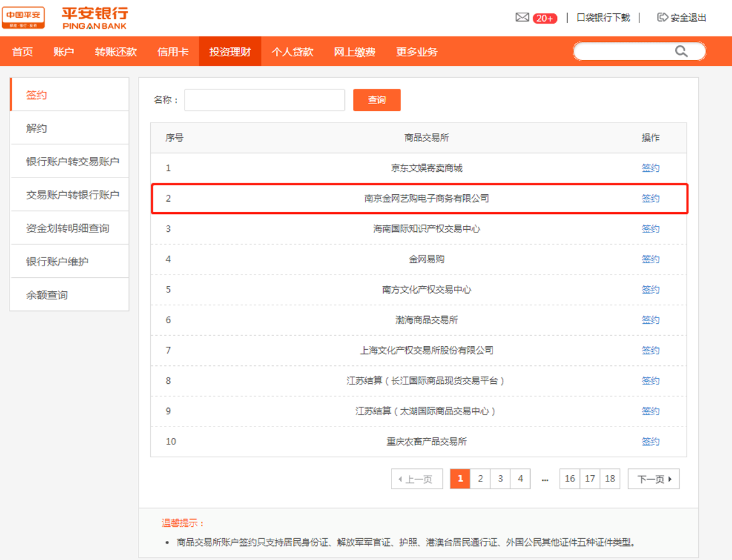
Task: Open 银行账户转交易账户 in the sidebar
Action: click(x=70, y=162)
